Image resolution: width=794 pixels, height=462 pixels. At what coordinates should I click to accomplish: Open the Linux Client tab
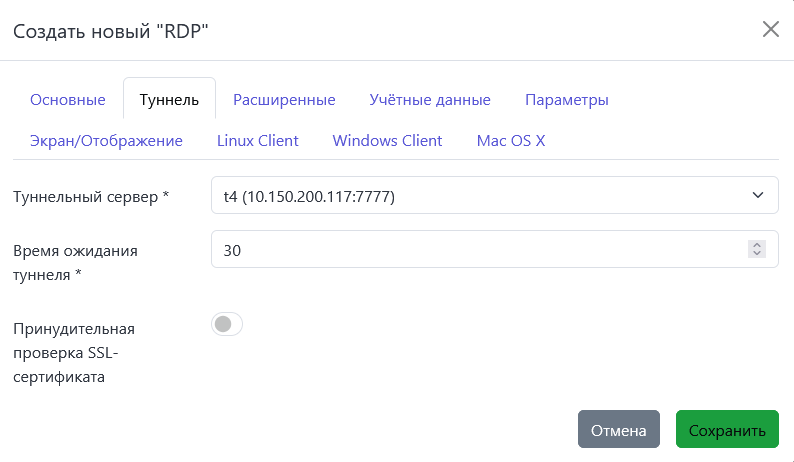[257, 140]
